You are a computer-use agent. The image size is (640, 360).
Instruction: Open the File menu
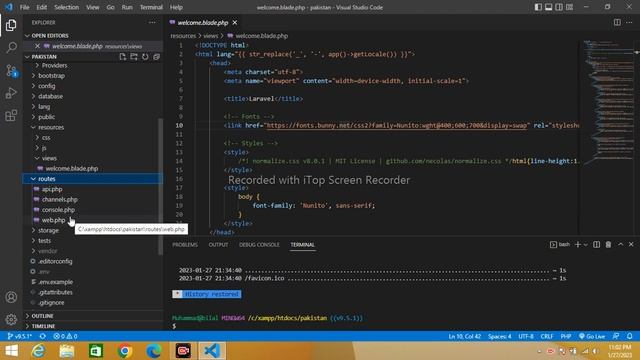24,7
